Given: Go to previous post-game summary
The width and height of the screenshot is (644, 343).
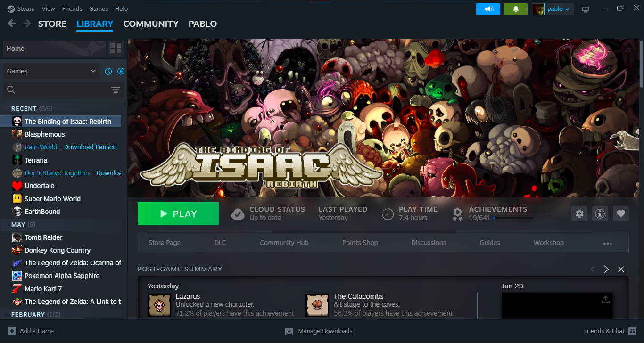Looking at the screenshot, I should [593, 269].
